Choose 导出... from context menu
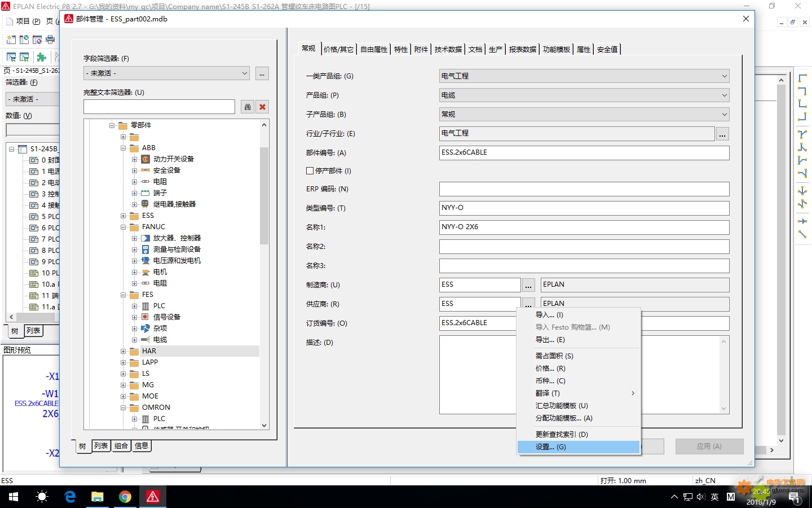Screen dimensions: 812x508 pos(579,340)
